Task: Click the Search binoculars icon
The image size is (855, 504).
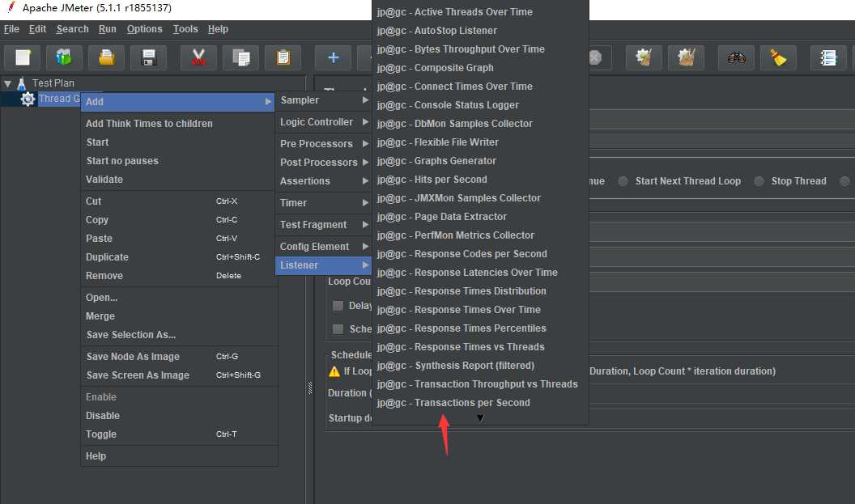Action: point(736,57)
